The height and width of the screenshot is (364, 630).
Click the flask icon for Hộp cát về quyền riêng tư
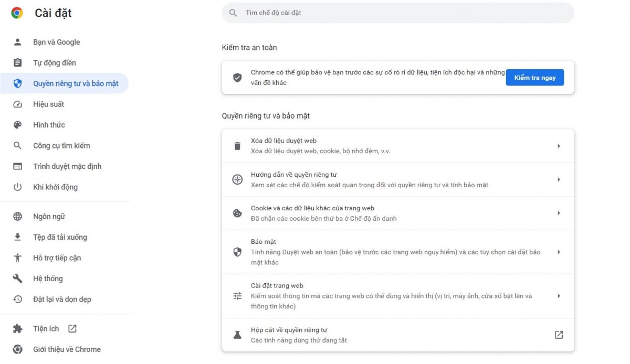pyautogui.click(x=237, y=335)
